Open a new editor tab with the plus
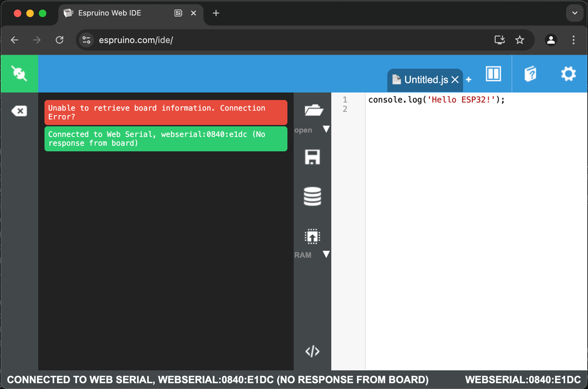Image resolution: width=588 pixels, height=389 pixels. (x=469, y=79)
